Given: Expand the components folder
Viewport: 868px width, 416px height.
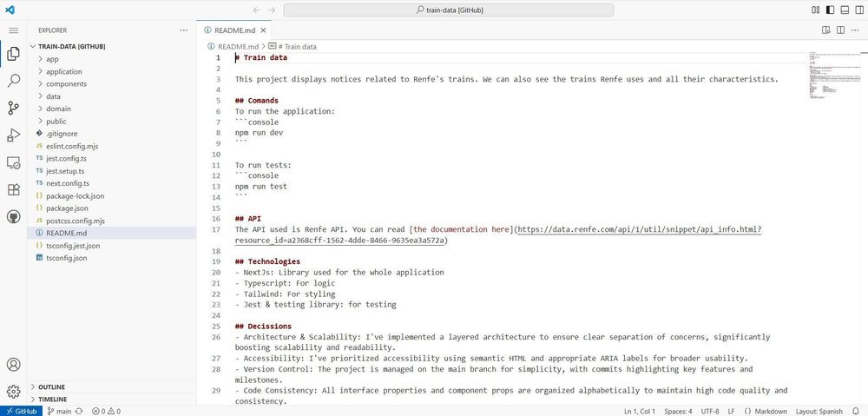Looking at the screenshot, I should pos(111,84).
